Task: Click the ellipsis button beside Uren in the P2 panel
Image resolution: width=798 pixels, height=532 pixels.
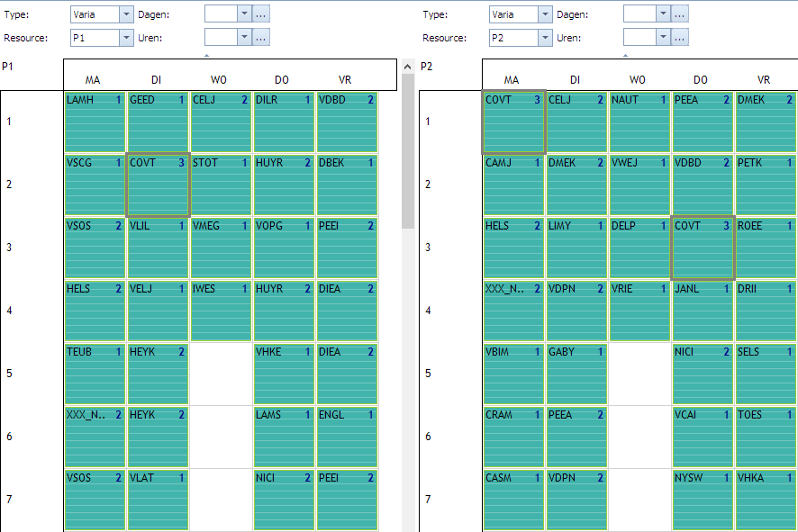Action: [679, 37]
